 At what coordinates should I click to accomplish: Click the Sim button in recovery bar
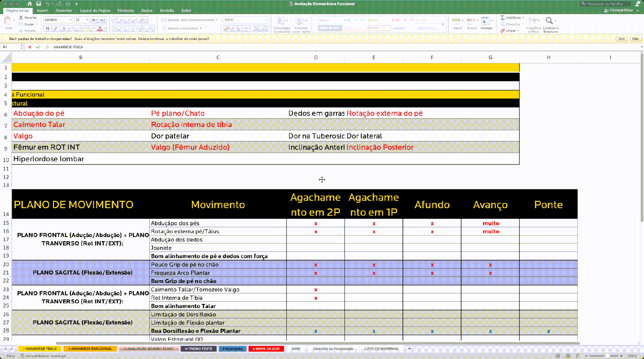(x=622, y=39)
